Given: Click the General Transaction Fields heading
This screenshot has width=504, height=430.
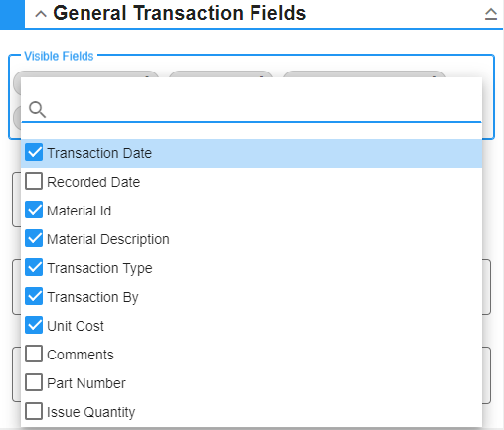Looking at the screenshot, I should [x=180, y=13].
